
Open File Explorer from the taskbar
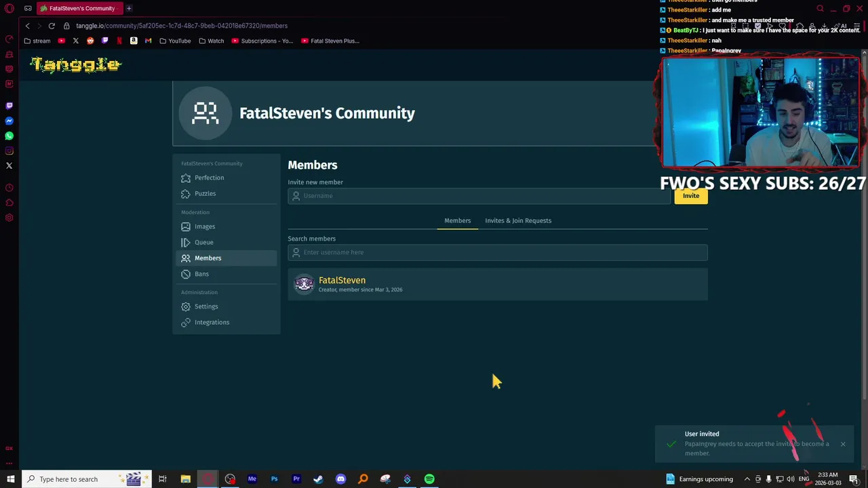point(185,479)
